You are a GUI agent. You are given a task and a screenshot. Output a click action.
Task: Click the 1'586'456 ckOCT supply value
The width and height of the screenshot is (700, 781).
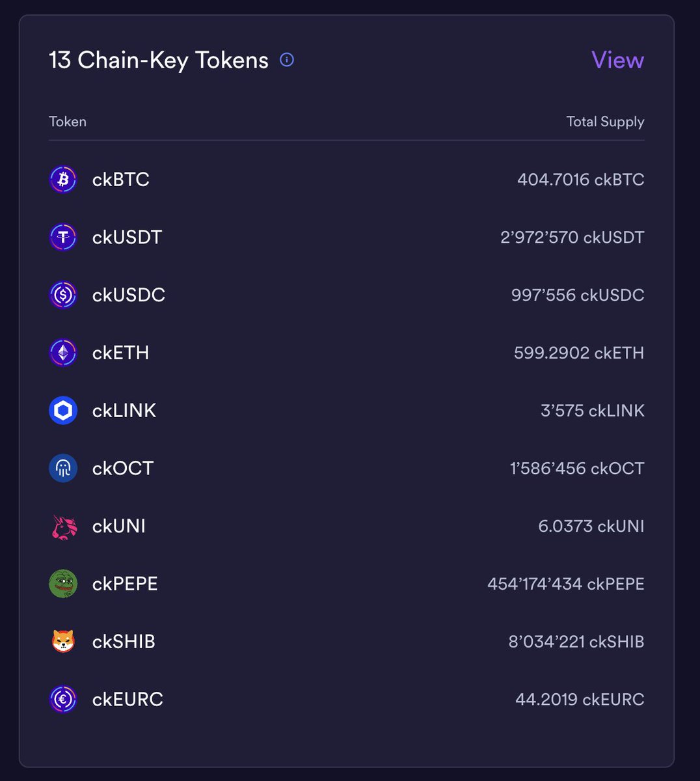(x=577, y=468)
